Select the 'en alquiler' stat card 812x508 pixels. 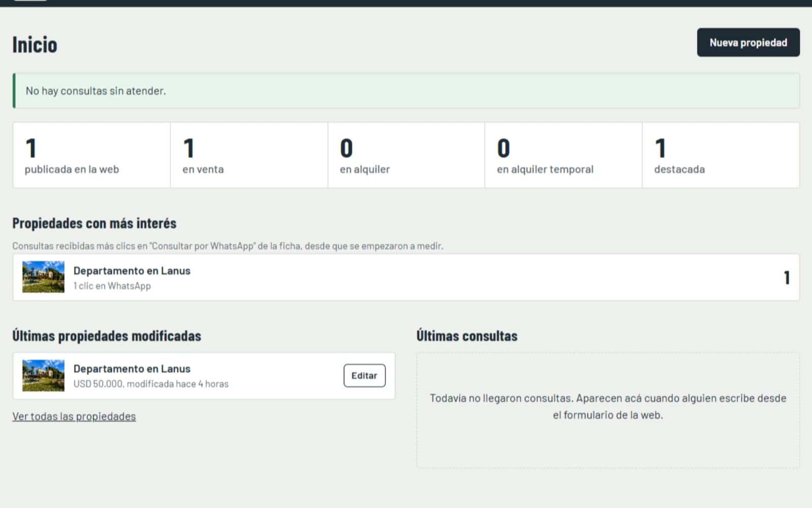pyautogui.click(x=406, y=155)
